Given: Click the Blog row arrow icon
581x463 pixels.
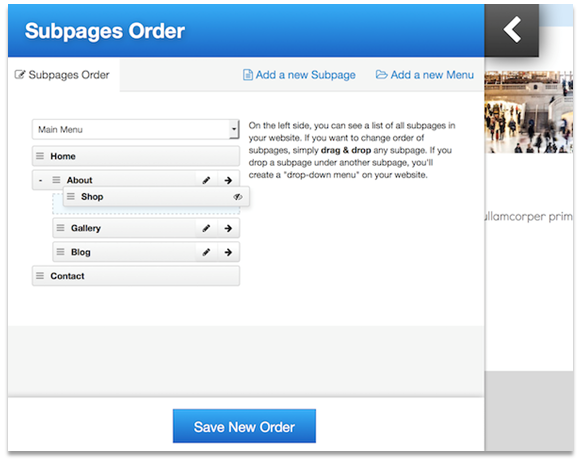Looking at the screenshot, I should point(228,252).
